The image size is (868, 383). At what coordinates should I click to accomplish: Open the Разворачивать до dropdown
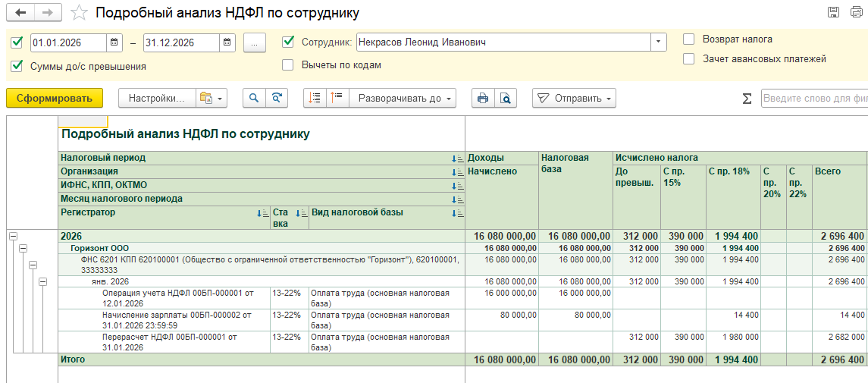point(402,98)
